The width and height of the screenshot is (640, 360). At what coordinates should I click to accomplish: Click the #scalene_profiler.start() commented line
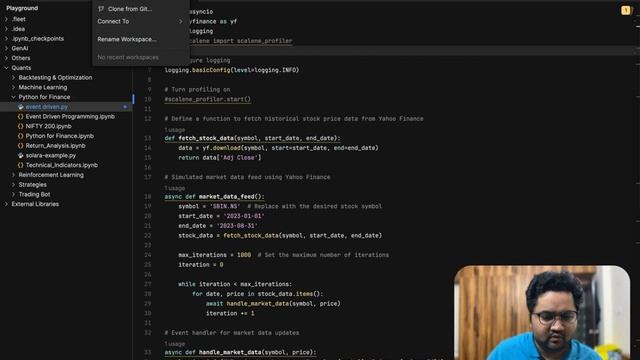(x=208, y=99)
